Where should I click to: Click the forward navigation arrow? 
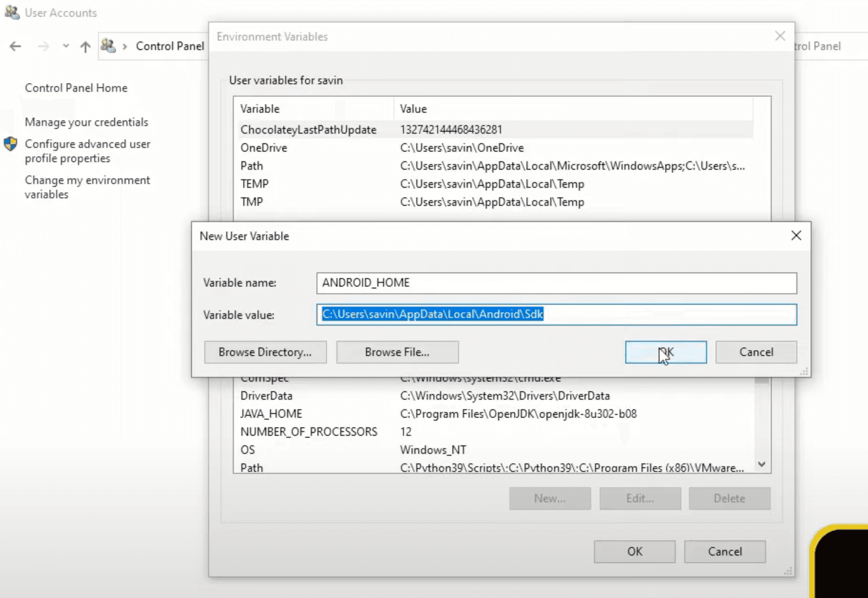pos(43,46)
